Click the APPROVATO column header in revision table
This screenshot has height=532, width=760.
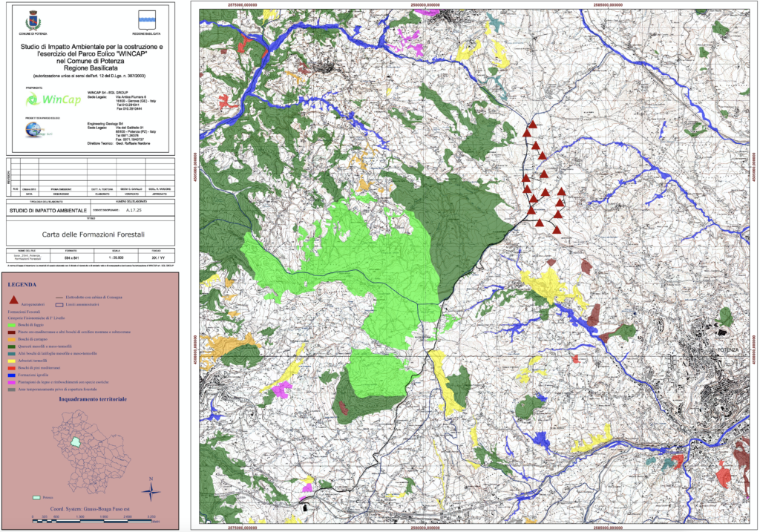click(x=160, y=194)
